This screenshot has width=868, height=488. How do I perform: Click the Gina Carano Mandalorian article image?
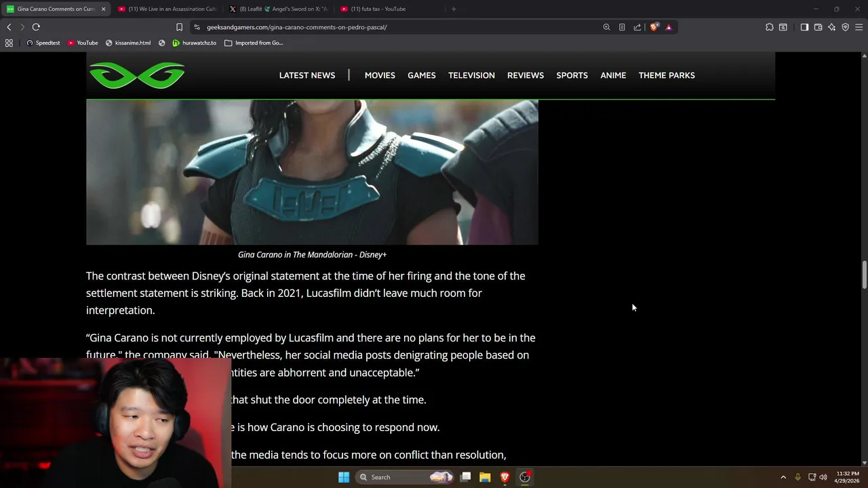[x=312, y=172]
